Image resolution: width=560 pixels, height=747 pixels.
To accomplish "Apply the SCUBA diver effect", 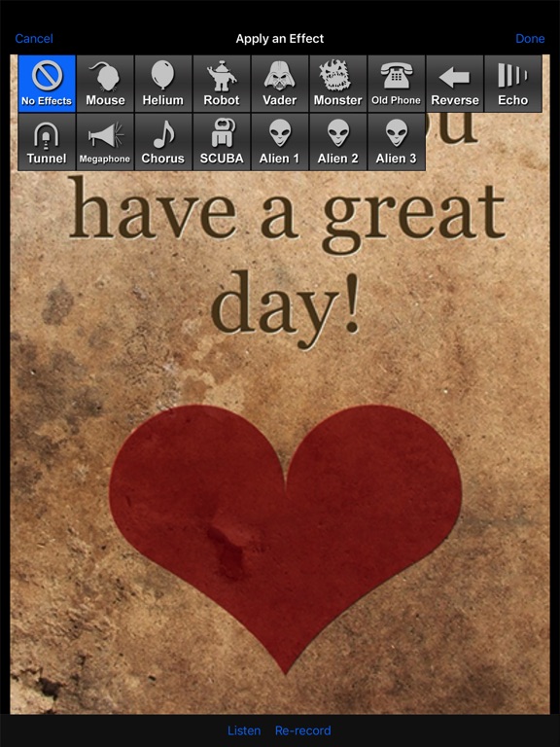I will coord(222,142).
